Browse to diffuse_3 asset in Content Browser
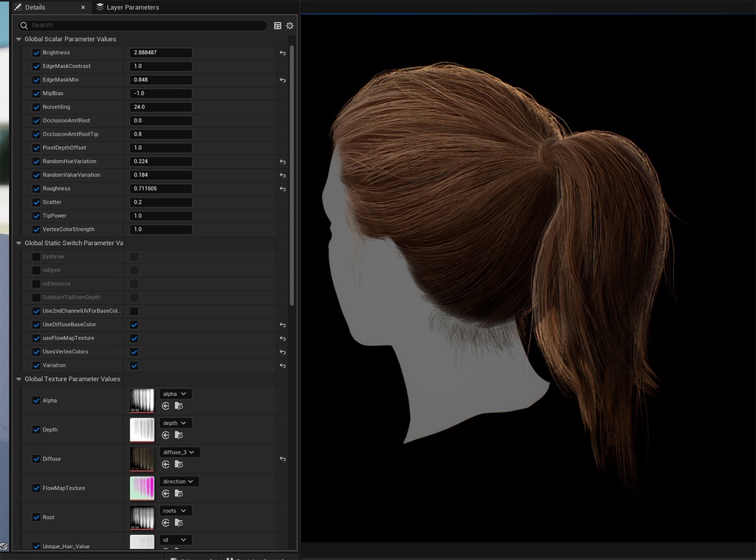756x560 pixels. (x=178, y=465)
